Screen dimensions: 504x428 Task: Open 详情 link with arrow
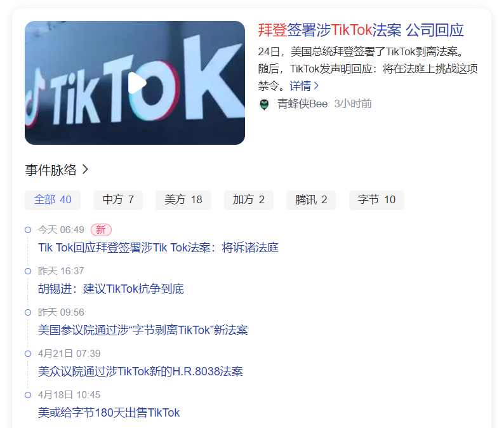tap(304, 86)
